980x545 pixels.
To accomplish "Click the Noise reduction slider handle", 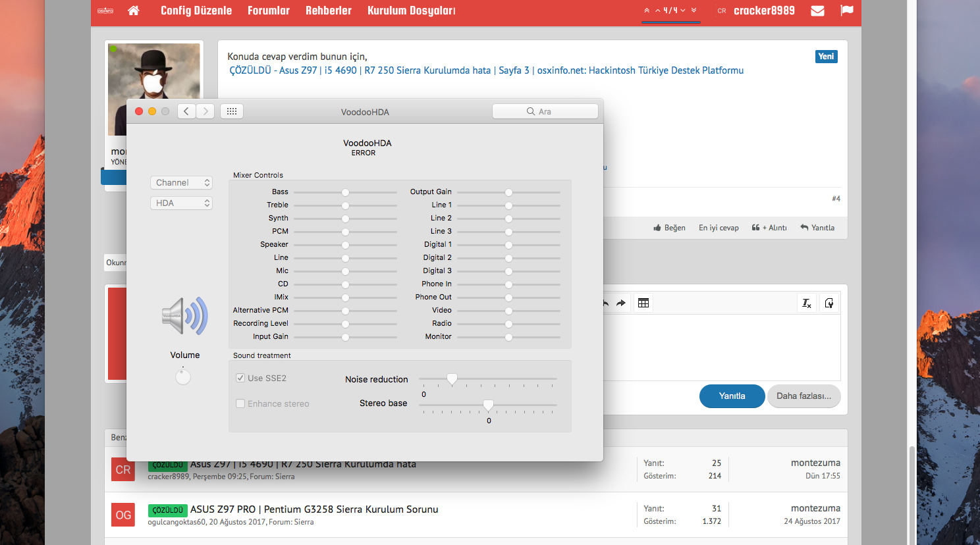I will pyautogui.click(x=452, y=379).
